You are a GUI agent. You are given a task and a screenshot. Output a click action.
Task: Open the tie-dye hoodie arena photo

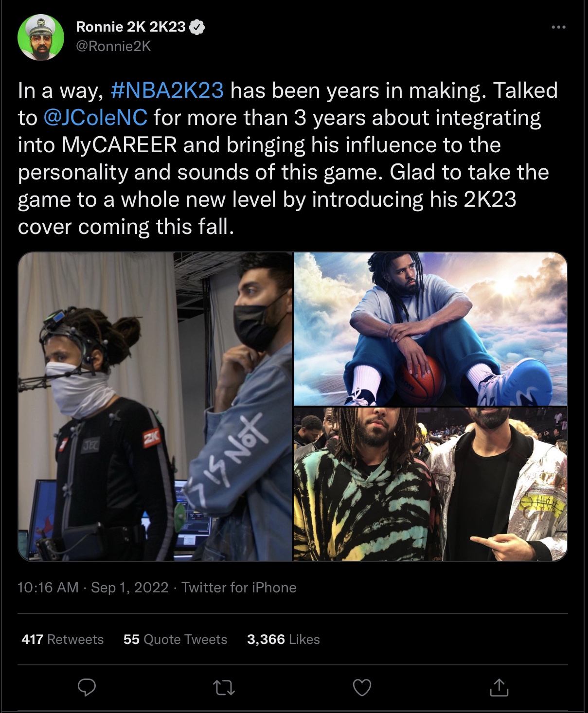[430, 484]
